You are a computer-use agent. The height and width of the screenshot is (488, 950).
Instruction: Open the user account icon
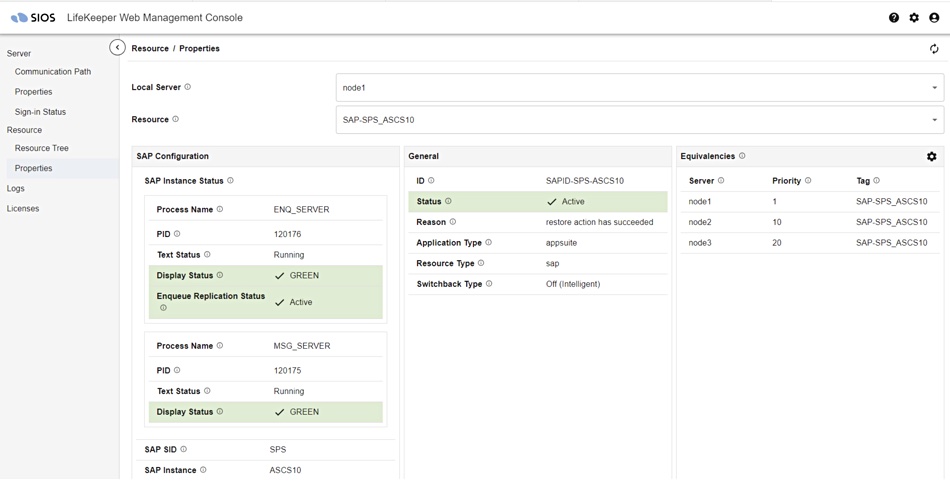coord(934,18)
